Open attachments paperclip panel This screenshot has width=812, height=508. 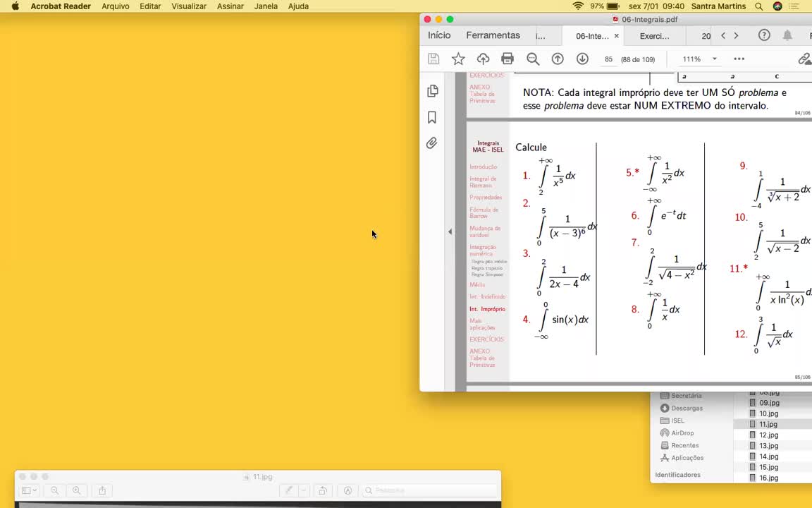(x=432, y=143)
